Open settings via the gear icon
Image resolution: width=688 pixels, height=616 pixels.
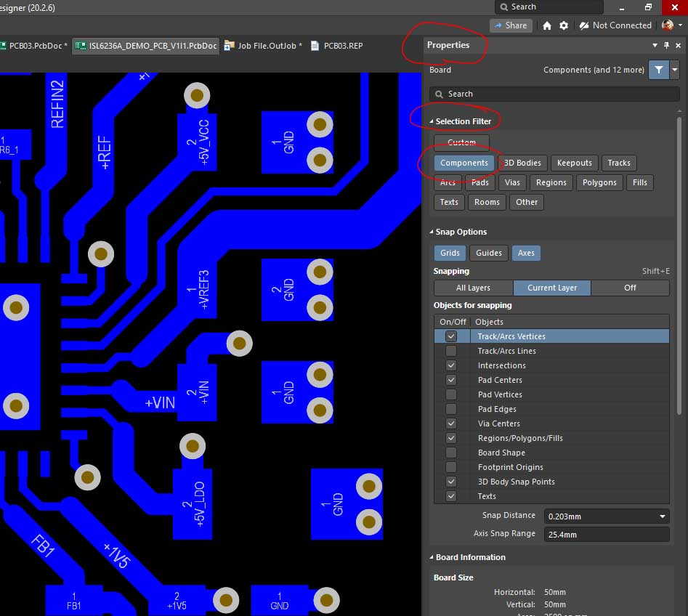click(564, 25)
